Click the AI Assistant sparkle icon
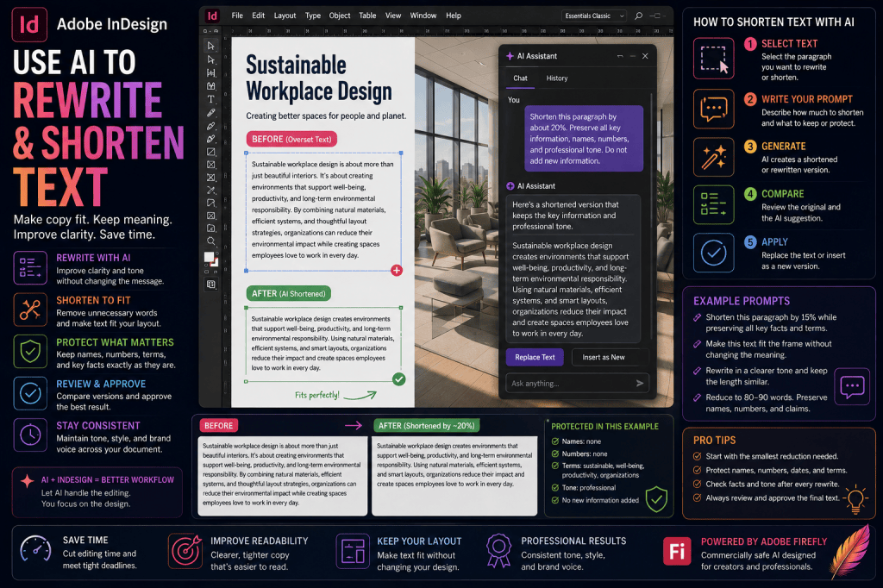This screenshot has height=588, width=883. tap(510, 56)
